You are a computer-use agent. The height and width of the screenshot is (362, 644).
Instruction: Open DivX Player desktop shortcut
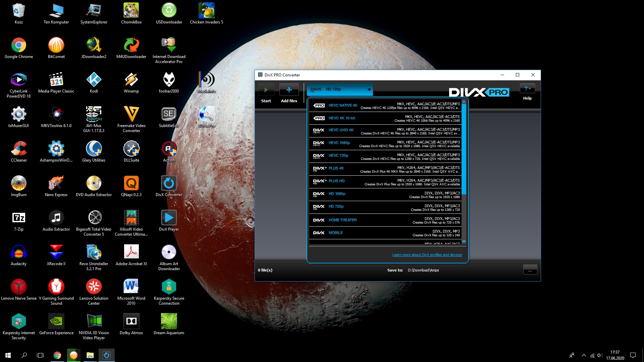click(169, 221)
